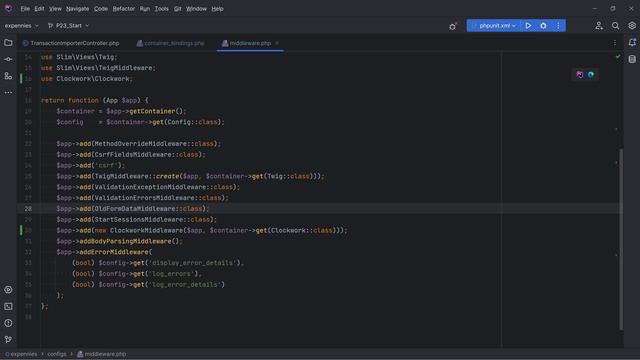Viewport: 640px width, 360px height.
Task: Click middleware.php in the breadcrumb bar
Action: (102, 354)
